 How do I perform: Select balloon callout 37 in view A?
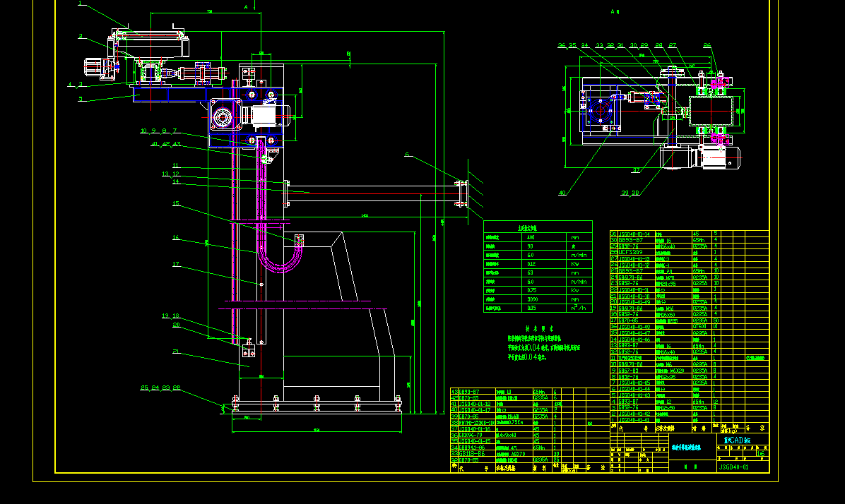tap(637, 171)
